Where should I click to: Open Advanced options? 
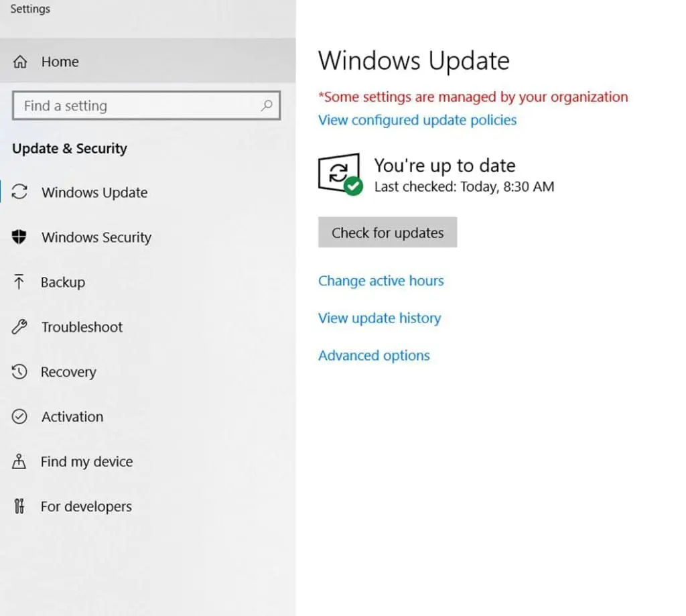click(374, 355)
